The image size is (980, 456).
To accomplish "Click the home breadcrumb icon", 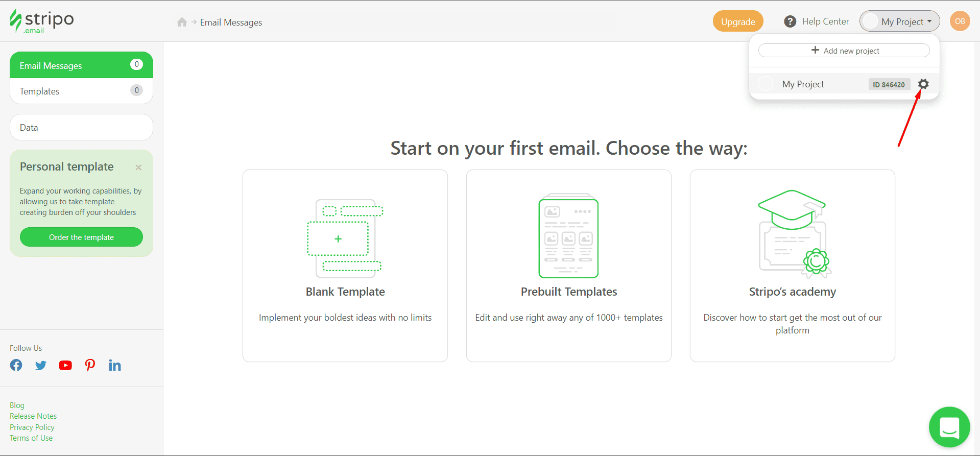I will [182, 22].
